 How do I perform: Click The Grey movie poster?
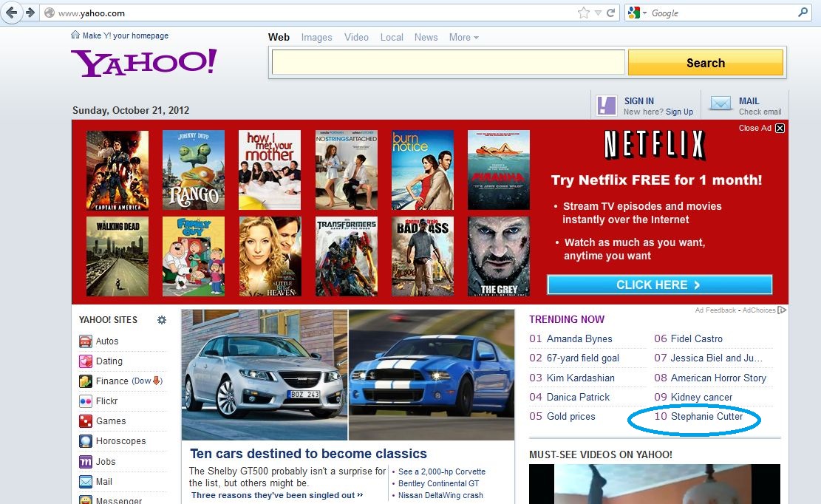click(x=499, y=256)
